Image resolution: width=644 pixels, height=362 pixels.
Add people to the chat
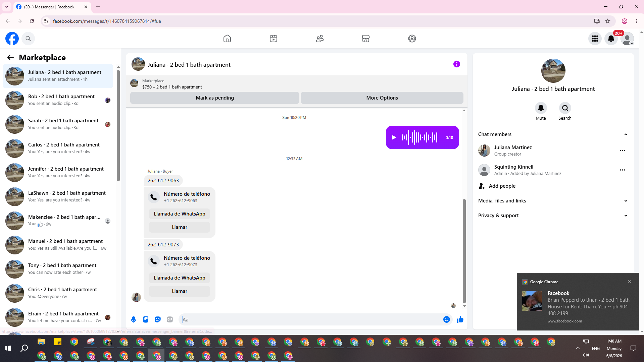(x=553, y=186)
